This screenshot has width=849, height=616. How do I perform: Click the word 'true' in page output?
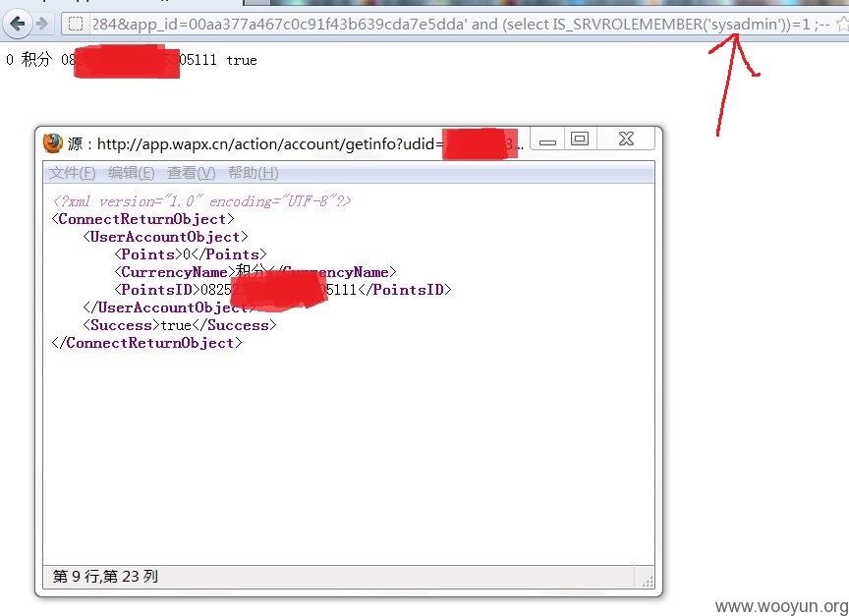pos(242,60)
